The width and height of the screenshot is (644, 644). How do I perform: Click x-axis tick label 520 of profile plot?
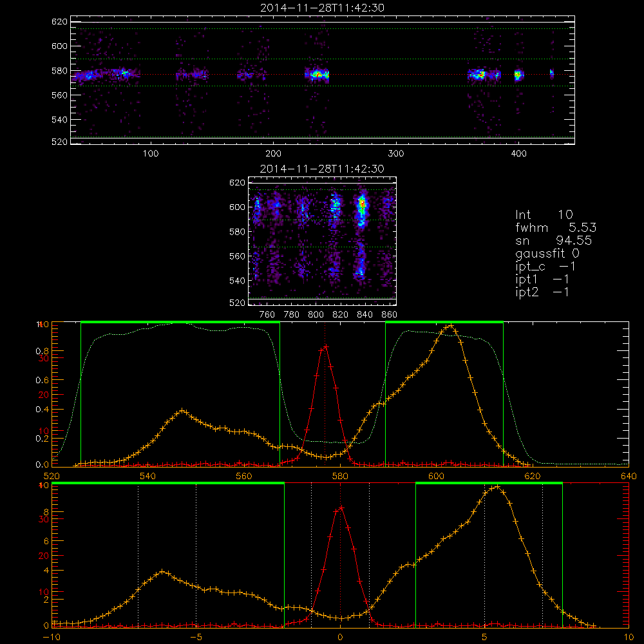point(52,476)
